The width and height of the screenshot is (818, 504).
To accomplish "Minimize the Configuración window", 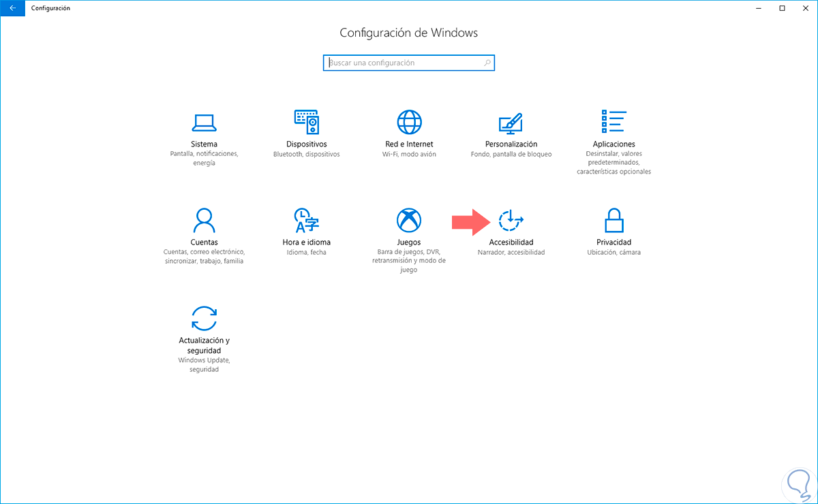I will pos(760,8).
